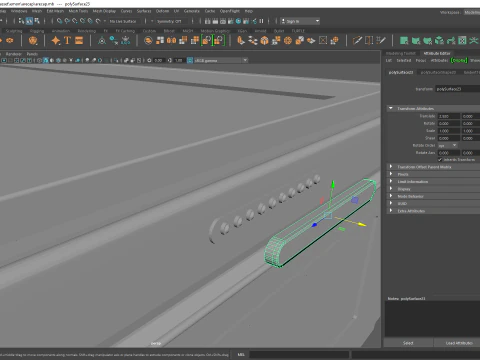This screenshot has height=360, width=480.
Task: Switch to the Rigging shelf tab
Action: coord(37,31)
